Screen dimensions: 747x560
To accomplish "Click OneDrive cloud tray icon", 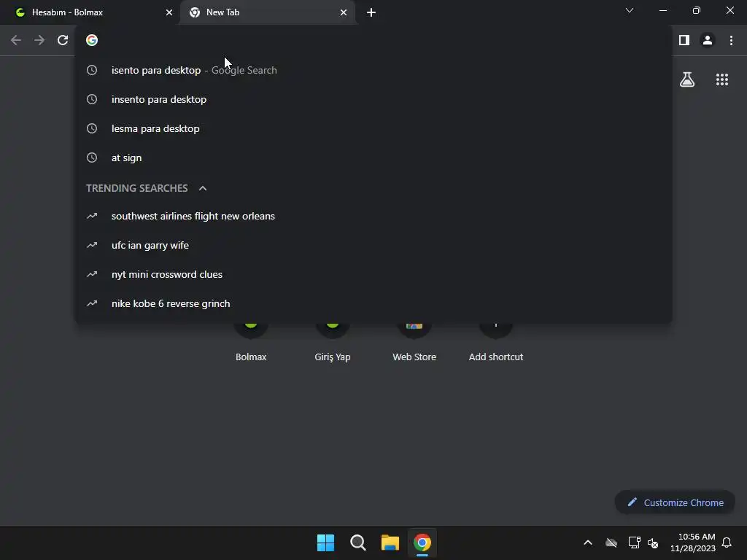I will click(x=611, y=542).
